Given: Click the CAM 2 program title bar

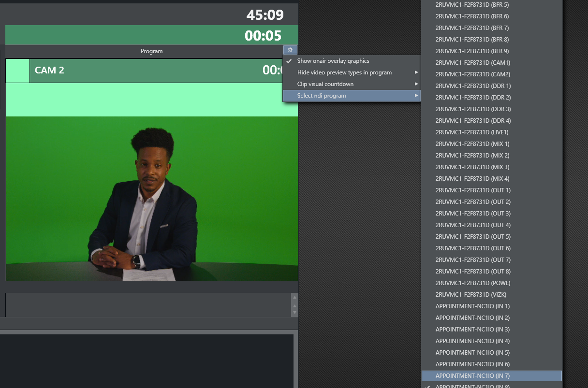Looking at the screenshot, I should click(145, 71).
